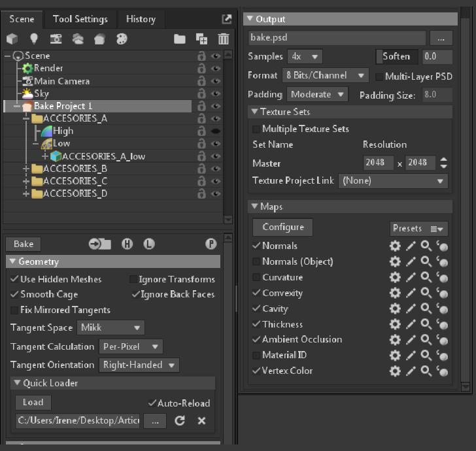Select the Scene tab
The width and height of the screenshot is (476, 451).
(x=22, y=19)
